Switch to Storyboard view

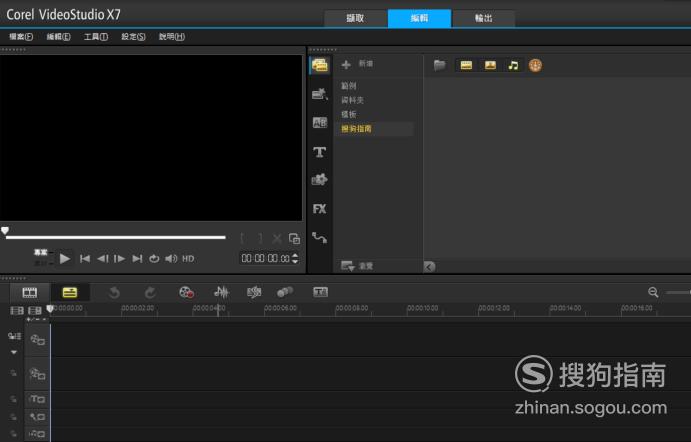30,292
